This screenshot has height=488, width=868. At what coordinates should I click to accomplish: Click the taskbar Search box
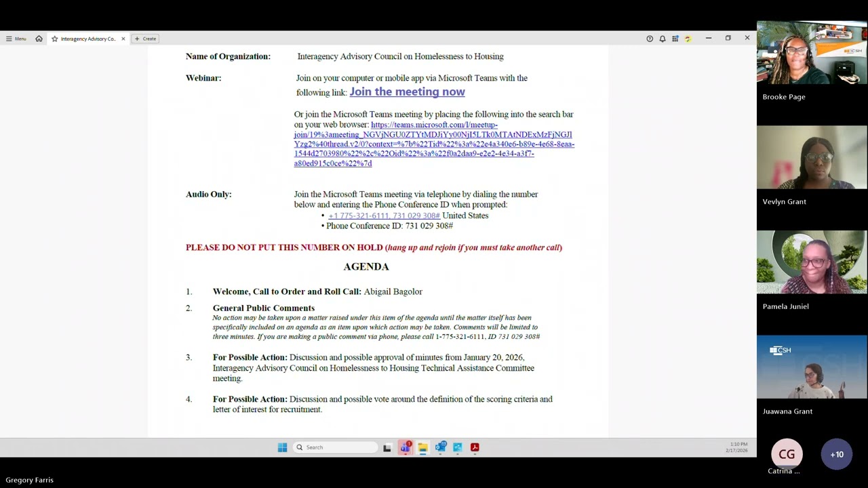point(336,447)
